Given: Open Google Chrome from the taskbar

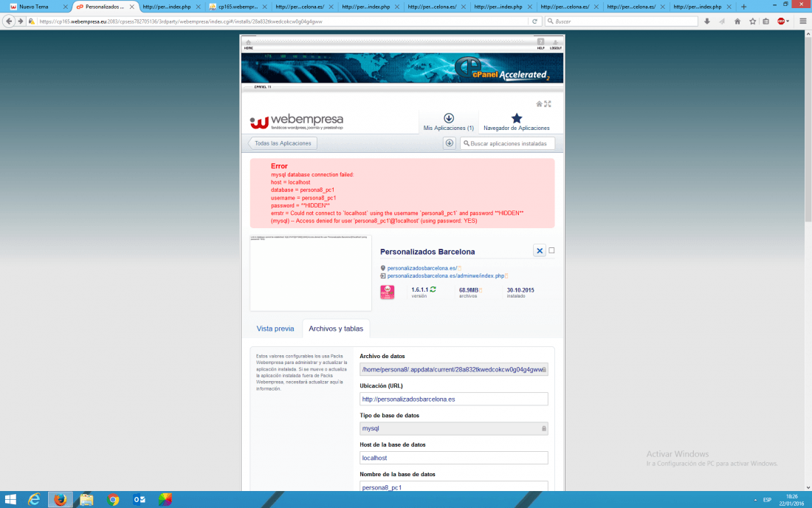Looking at the screenshot, I should click(113, 500).
